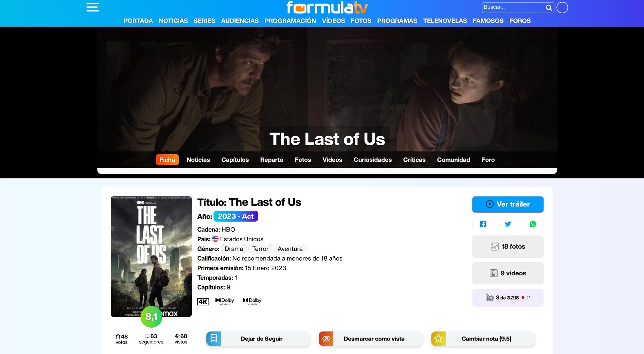Open TELENOVELAS in the main menu
Viewport: 644px width, 354px height.
tap(445, 21)
